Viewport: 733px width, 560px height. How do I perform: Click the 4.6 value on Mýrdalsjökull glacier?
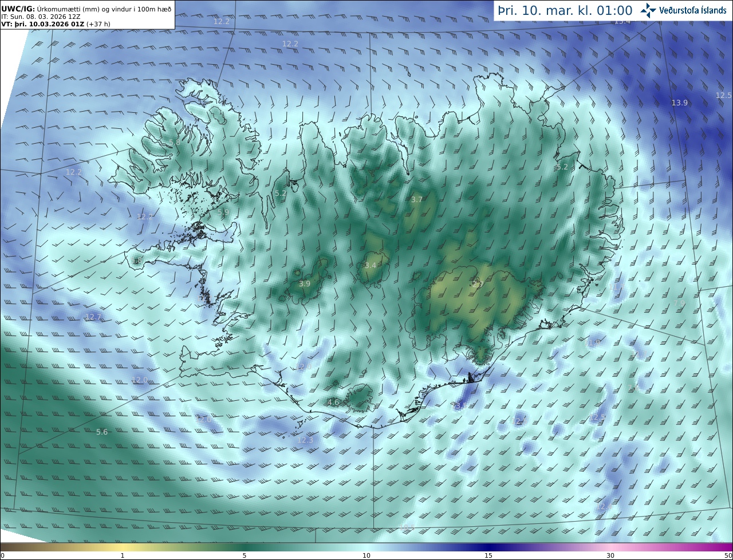click(x=333, y=403)
